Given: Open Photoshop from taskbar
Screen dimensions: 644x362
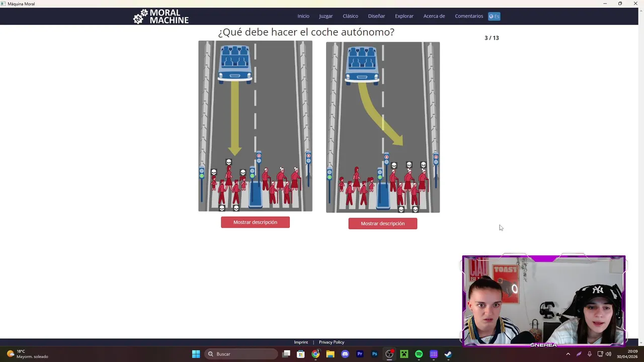Looking at the screenshot, I should [x=374, y=354].
